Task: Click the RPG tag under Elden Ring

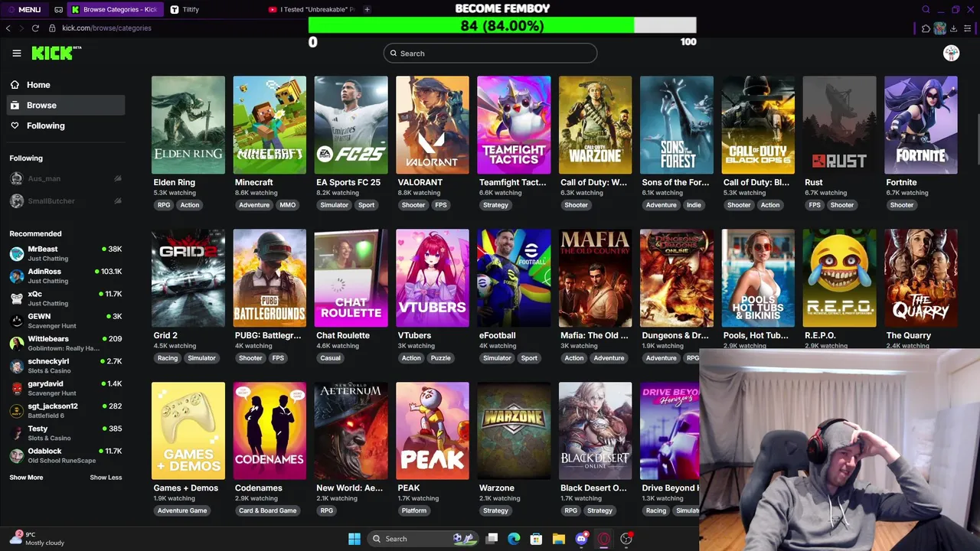Action: tap(164, 205)
